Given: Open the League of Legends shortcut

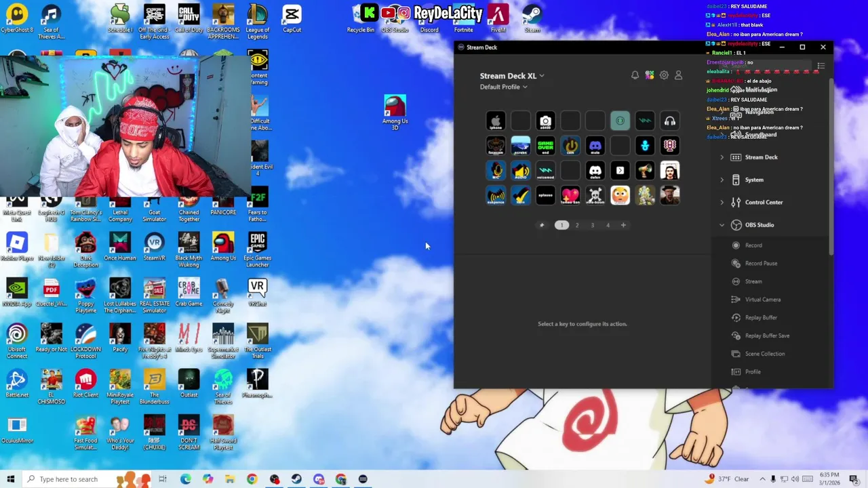Looking at the screenshot, I should 257,22.
